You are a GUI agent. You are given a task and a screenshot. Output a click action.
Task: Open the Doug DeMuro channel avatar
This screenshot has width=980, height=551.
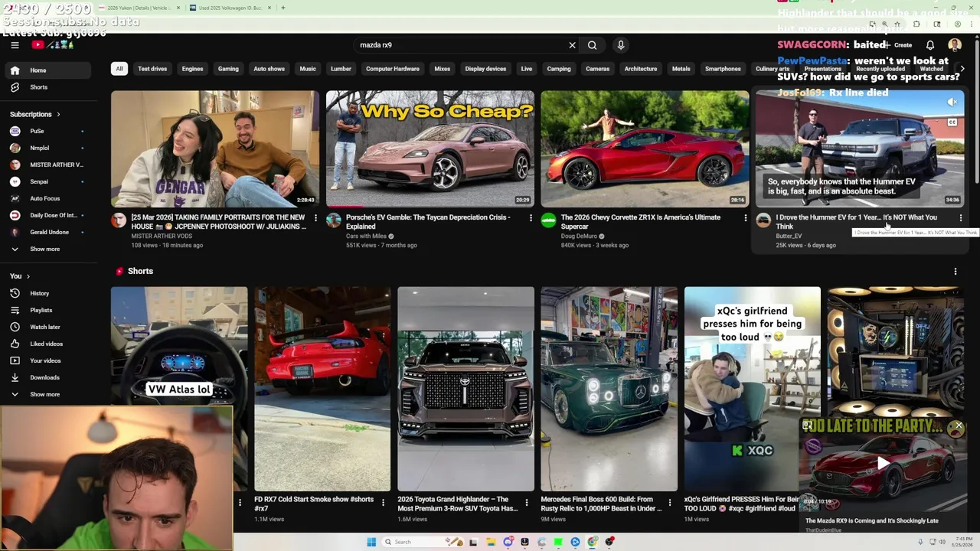point(548,220)
